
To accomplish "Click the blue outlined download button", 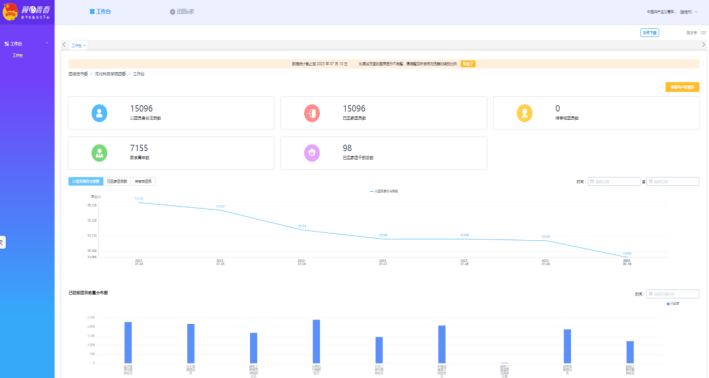I will point(649,33).
